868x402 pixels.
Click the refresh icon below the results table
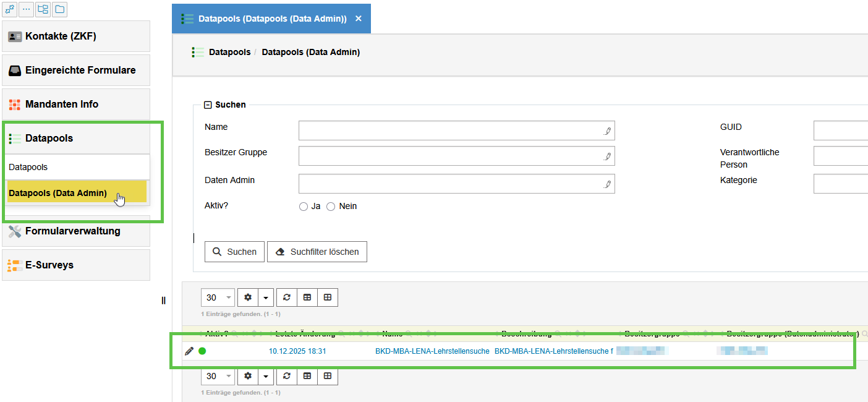(286, 376)
